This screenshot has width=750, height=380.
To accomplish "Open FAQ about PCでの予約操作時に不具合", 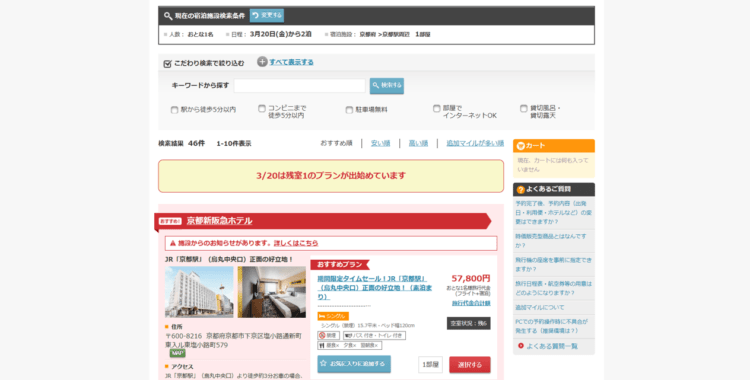I will tap(551, 326).
